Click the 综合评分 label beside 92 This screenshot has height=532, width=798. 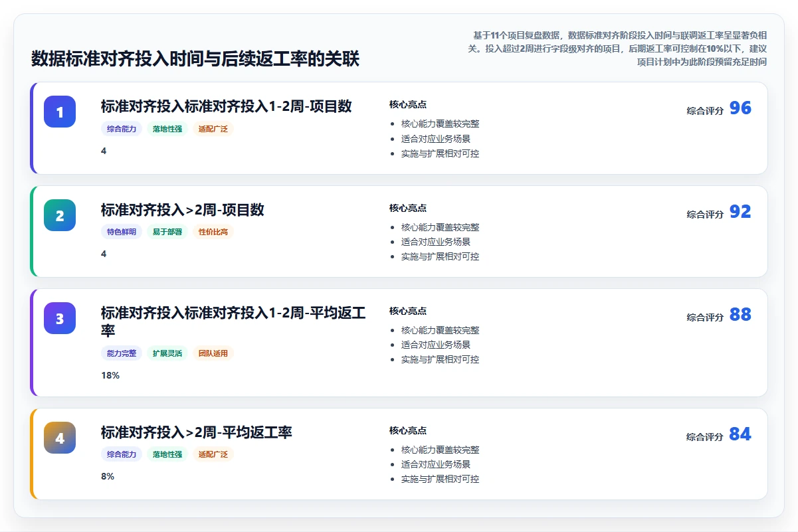coord(705,215)
